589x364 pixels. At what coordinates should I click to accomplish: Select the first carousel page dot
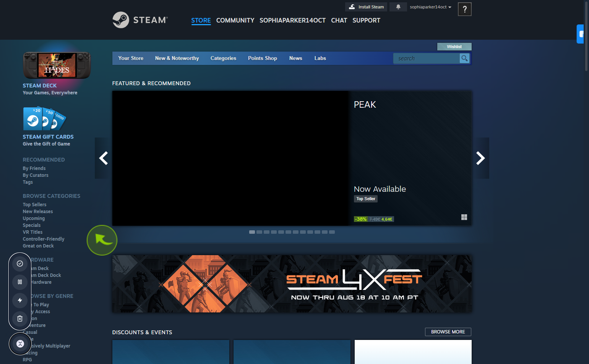[252, 232]
